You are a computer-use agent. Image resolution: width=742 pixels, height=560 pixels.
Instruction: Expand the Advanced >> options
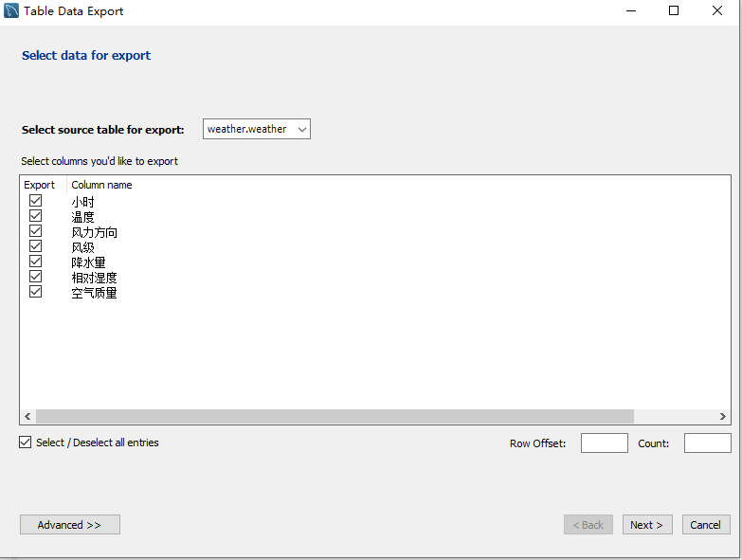point(69,525)
